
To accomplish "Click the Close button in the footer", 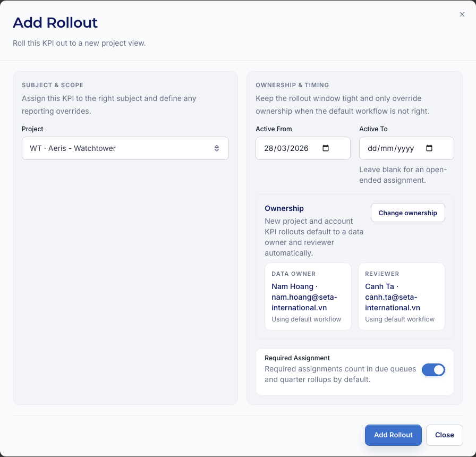I will click(444, 435).
